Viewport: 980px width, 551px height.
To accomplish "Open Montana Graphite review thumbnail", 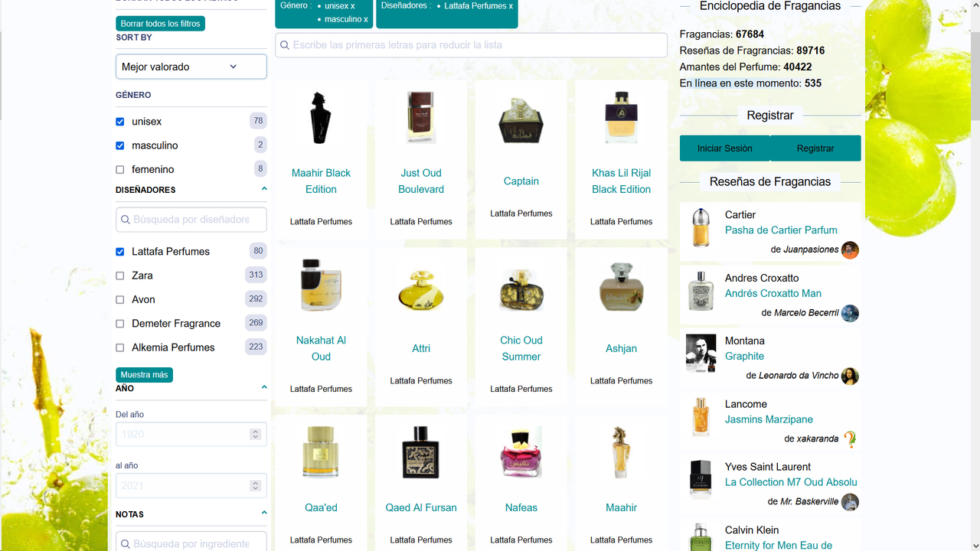I will [x=701, y=354].
